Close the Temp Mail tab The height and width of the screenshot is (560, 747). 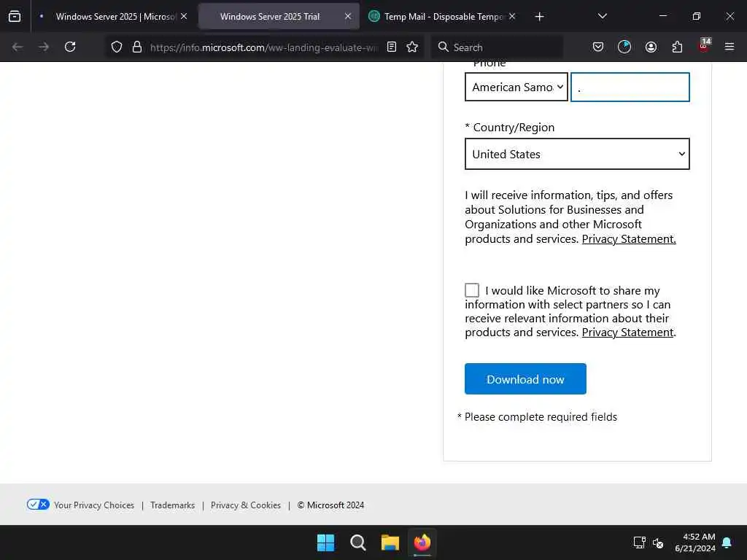click(512, 16)
